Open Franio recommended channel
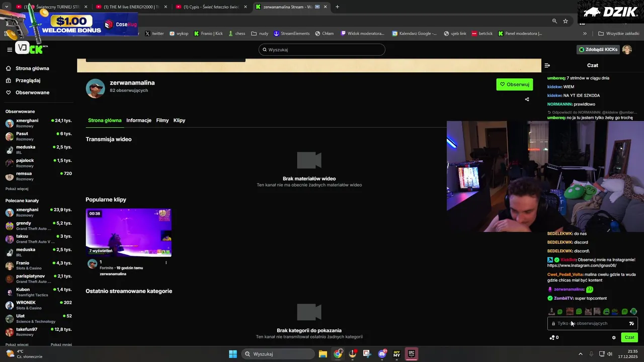Image resolution: width=644 pixels, height=362 pixels. point(39,265)
